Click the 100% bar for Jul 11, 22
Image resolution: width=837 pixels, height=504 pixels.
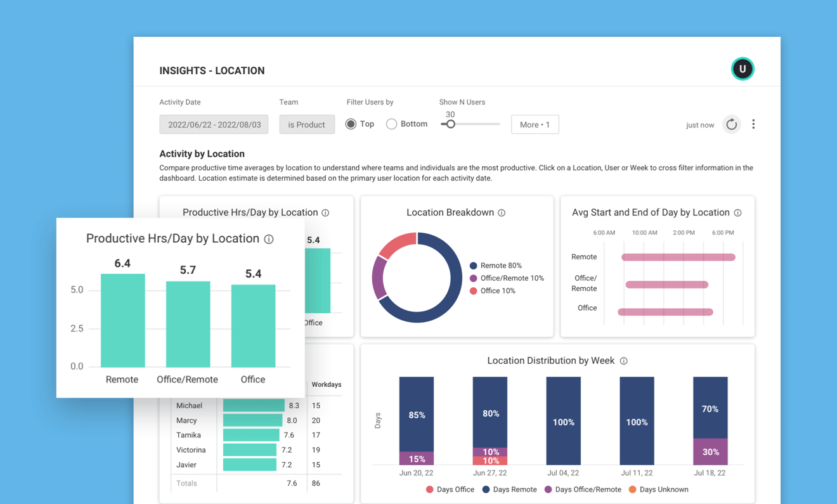point(637,421)
